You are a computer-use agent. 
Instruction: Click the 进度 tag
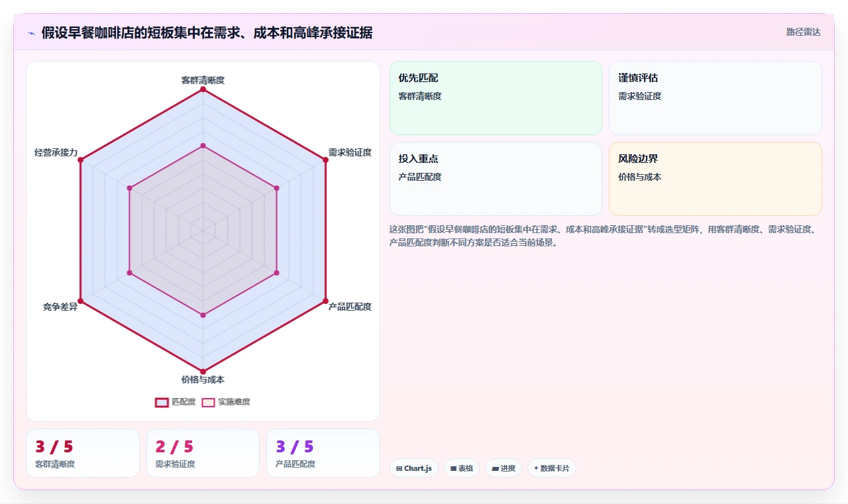click(503, 468)
